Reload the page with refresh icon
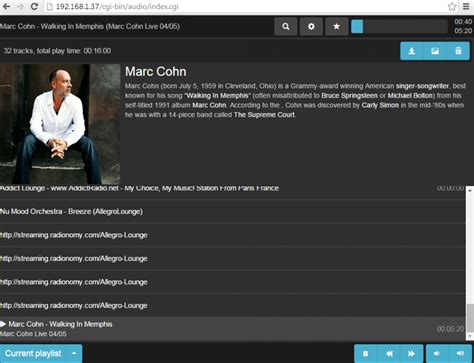Image resolution: width=474 pixels, height=363 pixels. [34, 6]
